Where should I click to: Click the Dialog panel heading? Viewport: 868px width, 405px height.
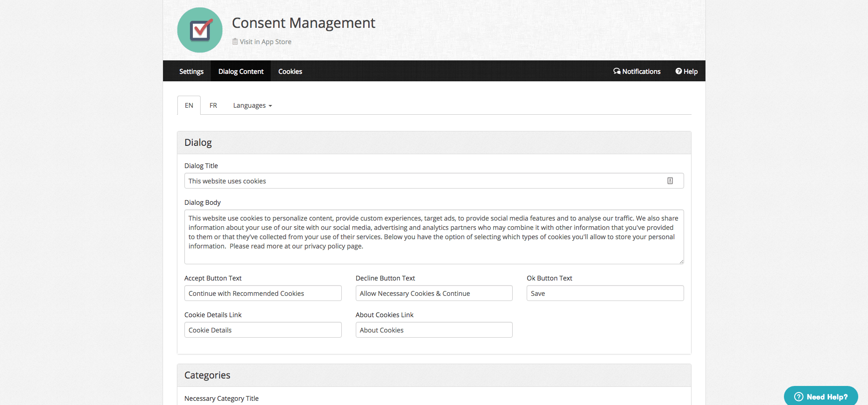coord(198,143)
